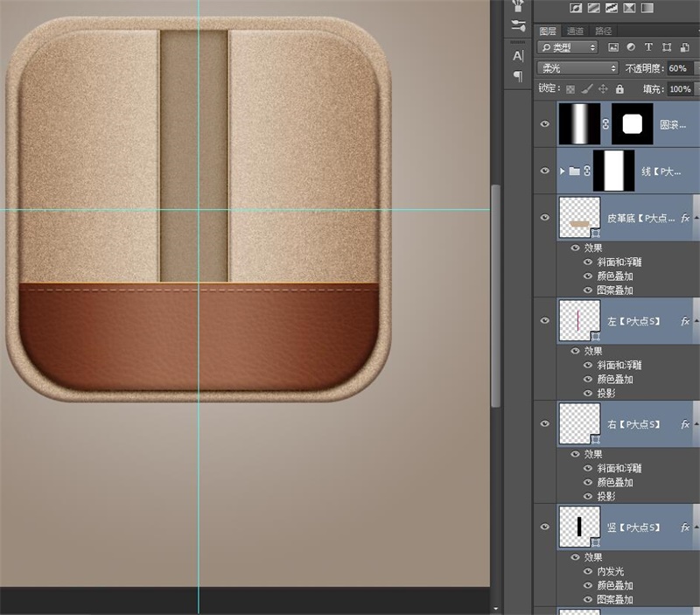Switch to the 通道 tab

click(575, 31)
